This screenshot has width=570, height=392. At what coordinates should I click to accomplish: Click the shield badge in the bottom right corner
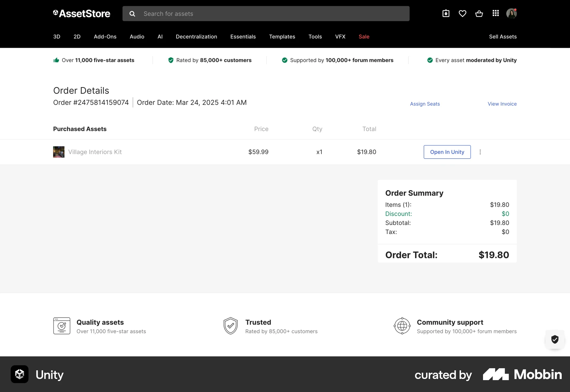(554, 339)
